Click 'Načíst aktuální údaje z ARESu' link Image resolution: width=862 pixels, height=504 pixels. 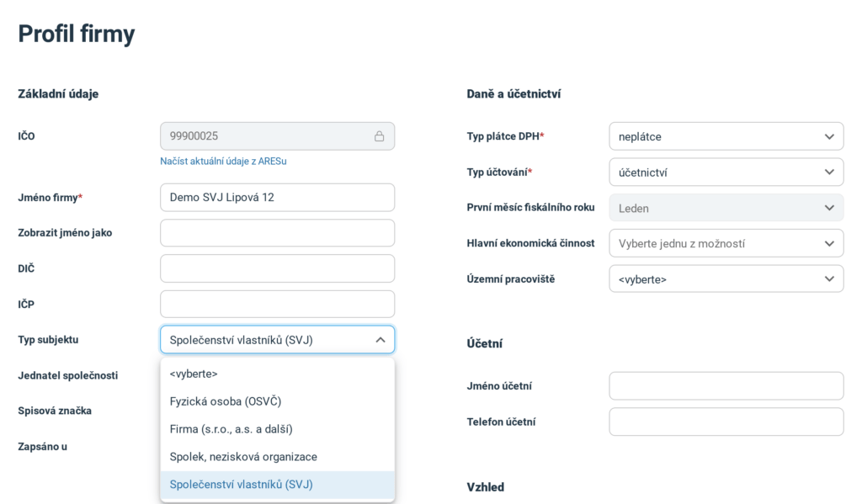(x=223, y=161)
